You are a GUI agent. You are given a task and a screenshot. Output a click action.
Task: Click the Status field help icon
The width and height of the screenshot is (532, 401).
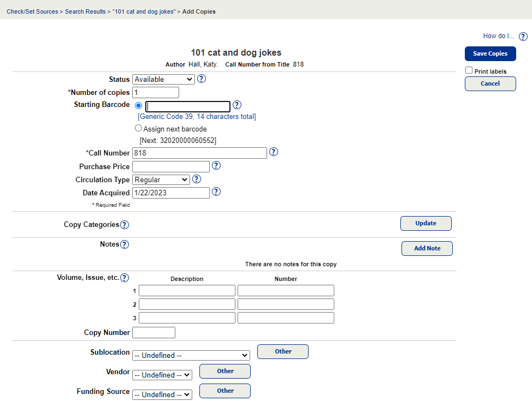pyautogui.click(x=202, y=79)
